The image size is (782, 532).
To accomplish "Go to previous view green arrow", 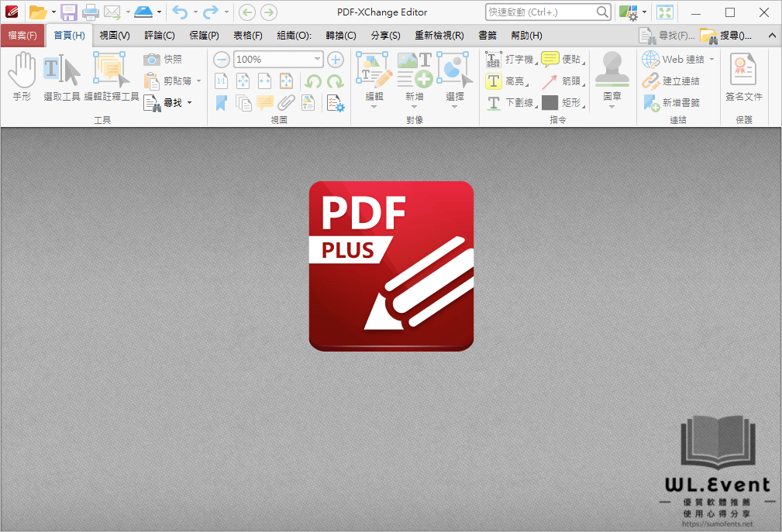I will click(x=247, y=12).
